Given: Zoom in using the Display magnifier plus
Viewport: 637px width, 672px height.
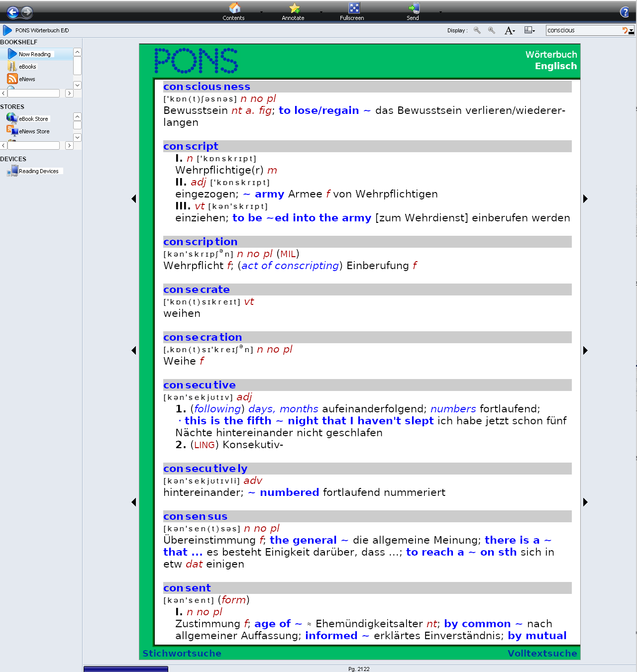Looking at the screenshot, I should coord(492,30).
